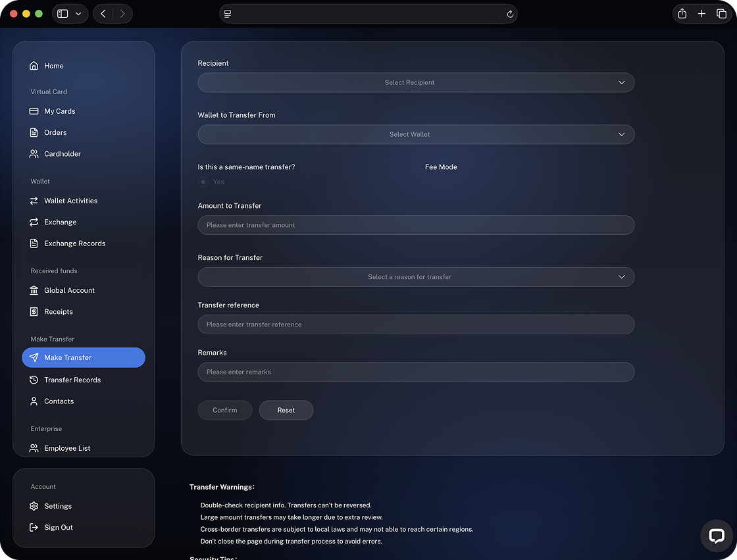Click the Transfer Records history icon

tap(34, 380)
